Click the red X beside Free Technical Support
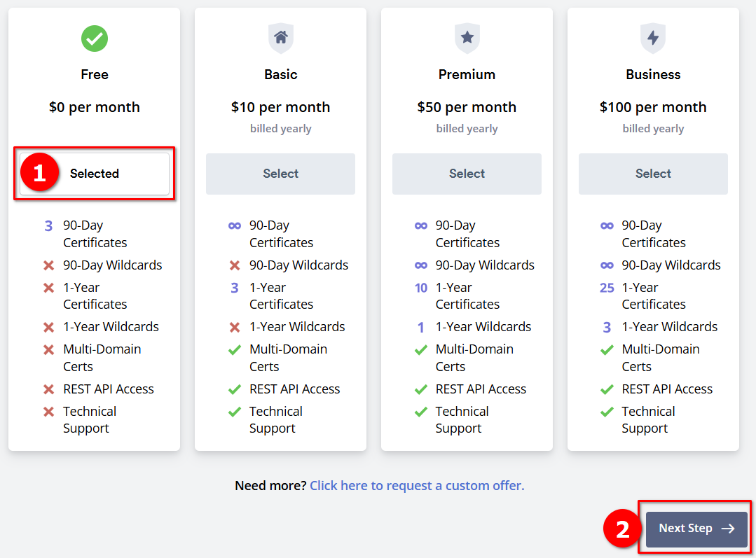This screenshot has height=558, width=756. [x=49, y=412]
